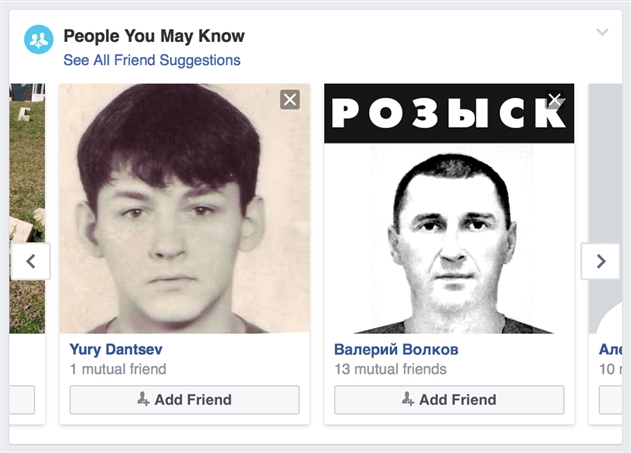The image size is (631, 453).
Task: Open the partially visible left-edge card photo
Action: pyautogui.click(x=27, y=180)
